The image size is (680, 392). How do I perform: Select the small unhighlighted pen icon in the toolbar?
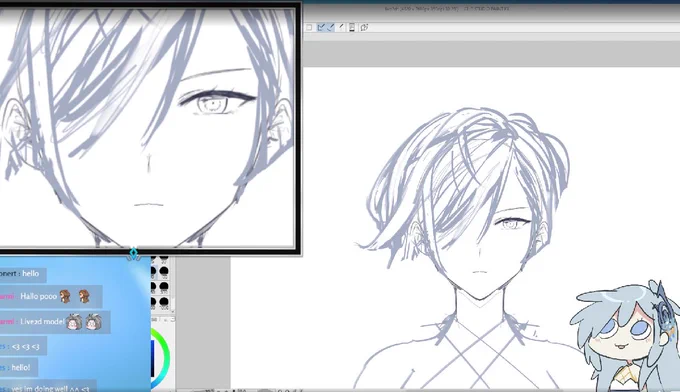tap(341, 27)
